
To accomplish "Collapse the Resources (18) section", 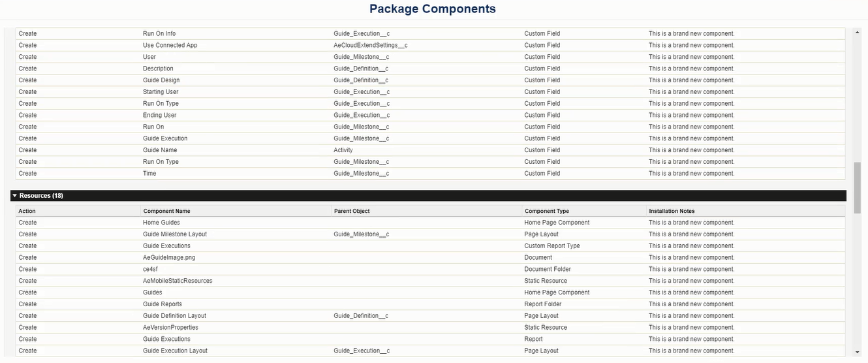I will pyautogui.click(x=14, y=196).
